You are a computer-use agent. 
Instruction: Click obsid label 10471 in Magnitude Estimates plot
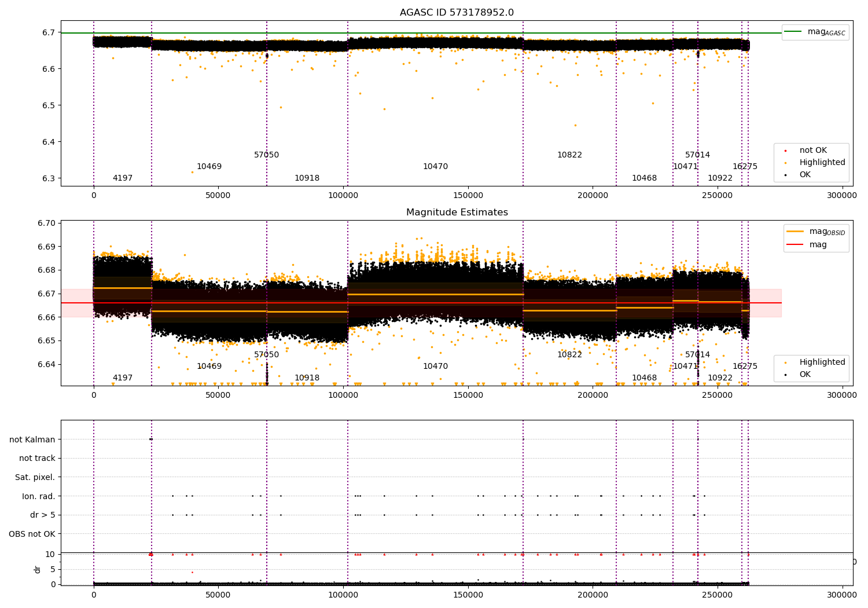[685, 367]
